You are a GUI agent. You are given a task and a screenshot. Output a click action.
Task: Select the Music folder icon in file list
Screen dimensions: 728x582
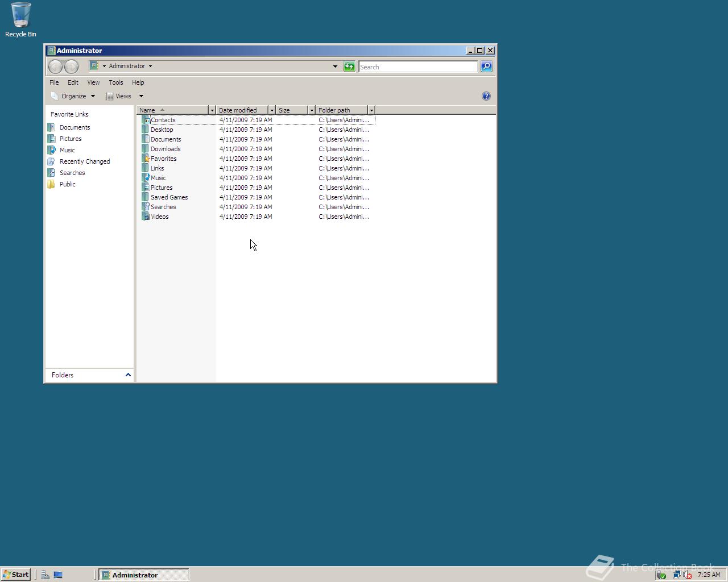146,178
